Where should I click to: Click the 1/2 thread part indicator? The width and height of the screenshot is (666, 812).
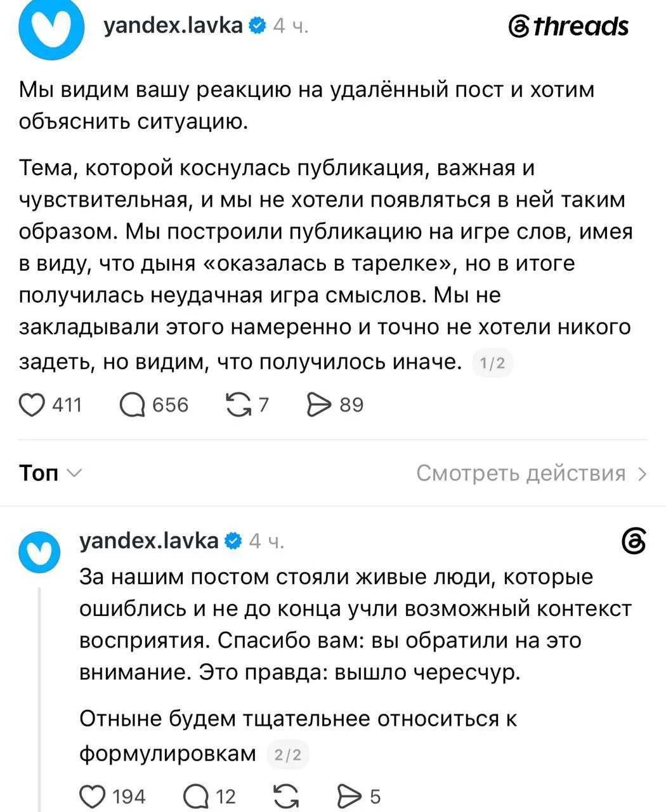(x=493, y=363)
